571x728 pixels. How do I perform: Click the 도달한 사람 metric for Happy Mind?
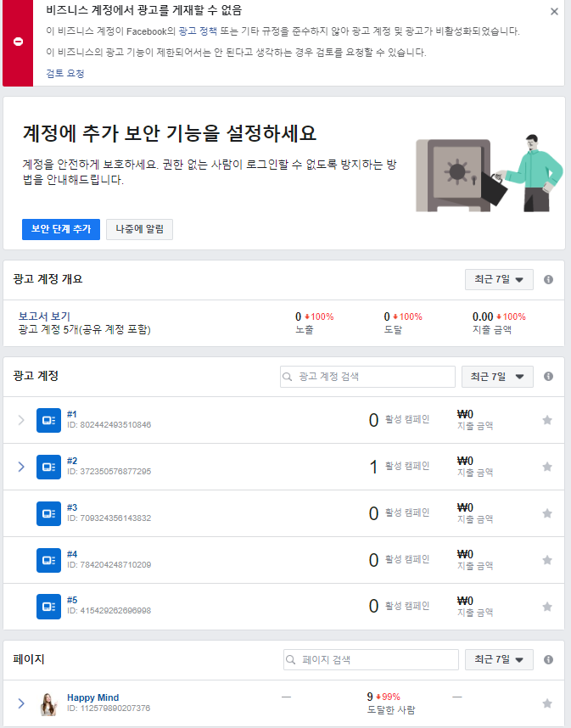click(391, 703)
